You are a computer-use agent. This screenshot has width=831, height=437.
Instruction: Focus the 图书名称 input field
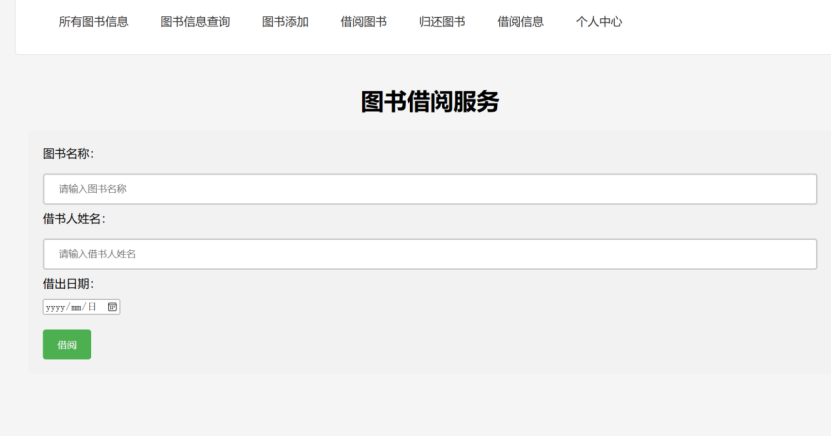[430, 189]
